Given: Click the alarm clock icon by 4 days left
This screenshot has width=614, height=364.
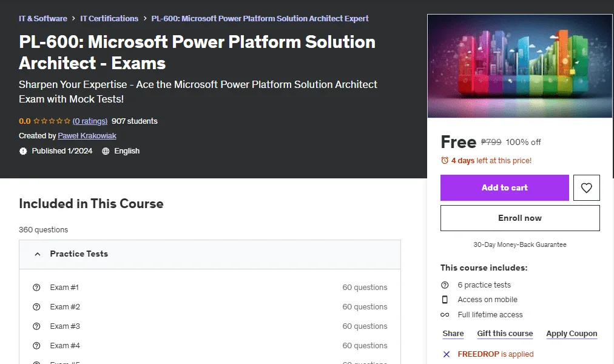Looking at the screenshot, I should coord(445,161).
